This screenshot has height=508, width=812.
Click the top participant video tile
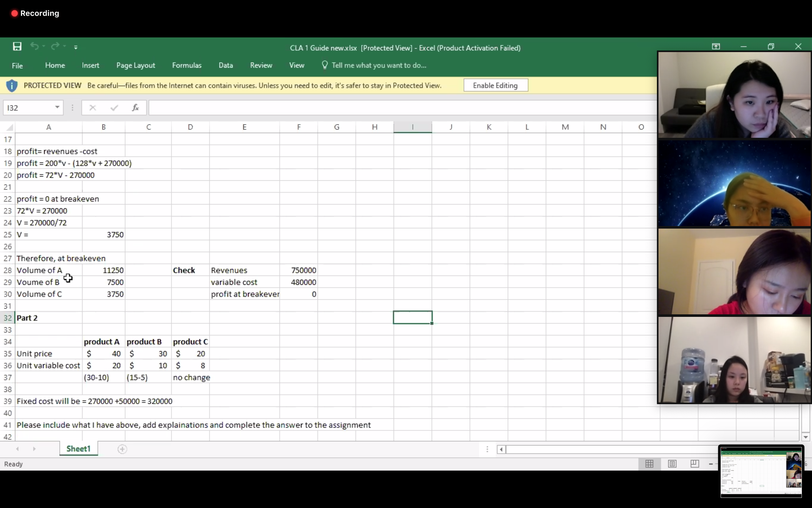coord(734,95)
